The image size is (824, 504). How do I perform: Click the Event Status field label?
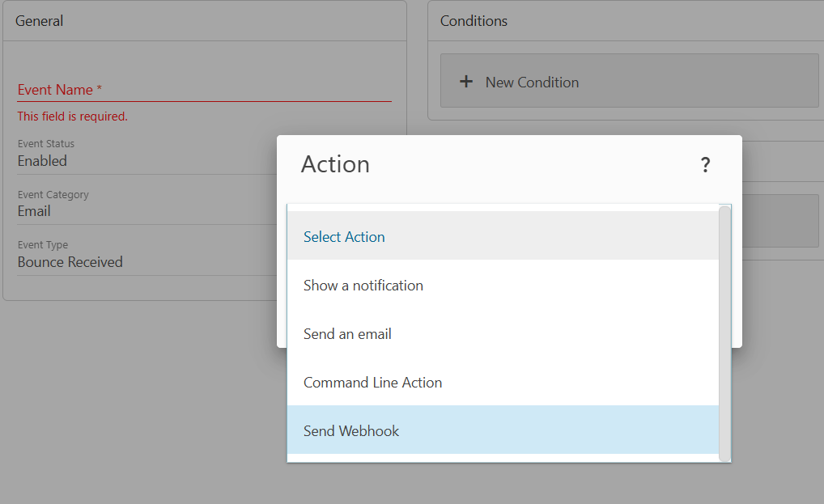[46, 144]
